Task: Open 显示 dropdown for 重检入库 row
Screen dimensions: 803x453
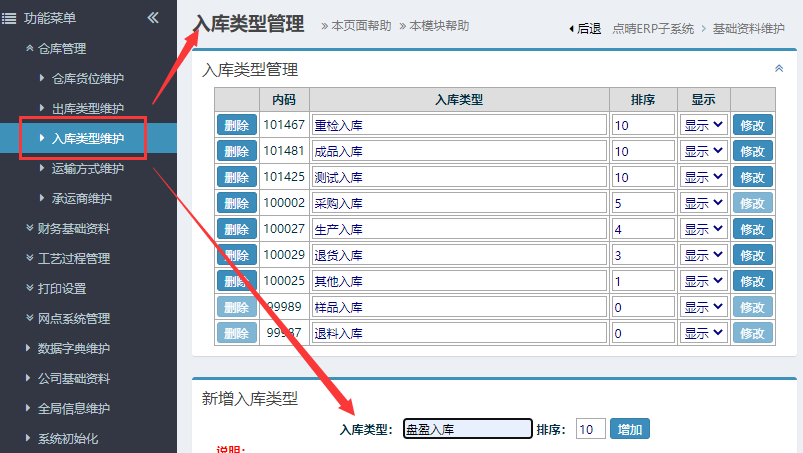Action: [703, 125]
